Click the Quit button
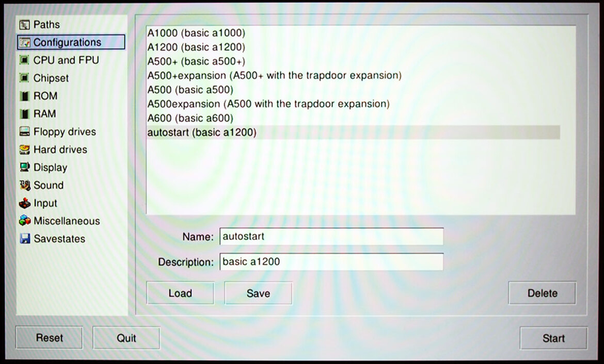Image resolution: width=604 pixels, height=364 pixels. point(126,338)
